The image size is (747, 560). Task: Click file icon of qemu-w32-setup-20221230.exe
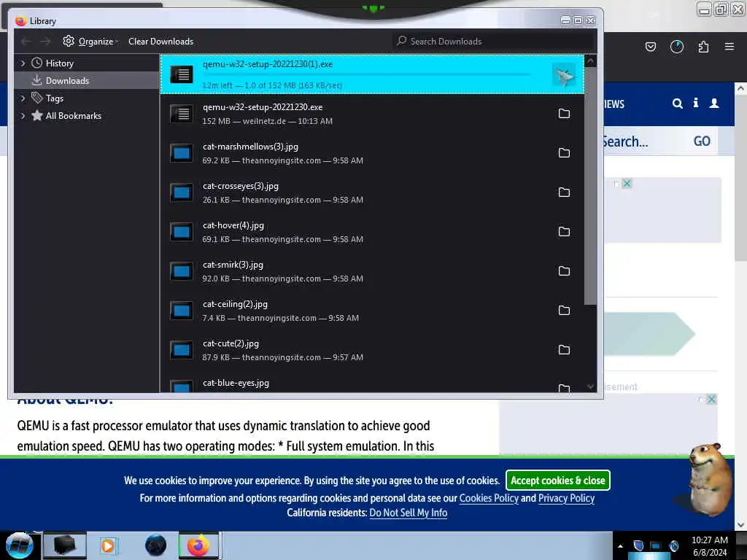[182, 114]
